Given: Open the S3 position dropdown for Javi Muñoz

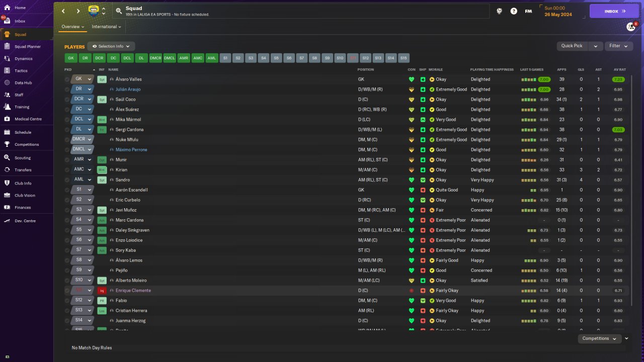Looking at the screenshot, I should [83, 210].
